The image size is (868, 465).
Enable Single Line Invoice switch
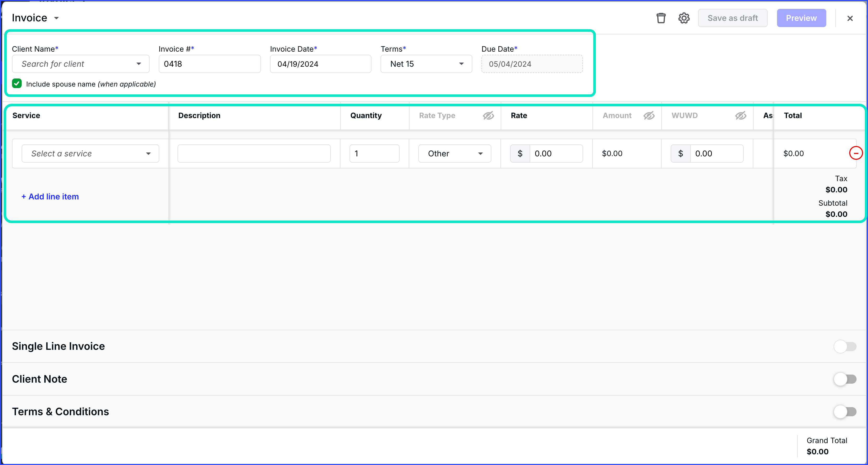coord(845,346)
